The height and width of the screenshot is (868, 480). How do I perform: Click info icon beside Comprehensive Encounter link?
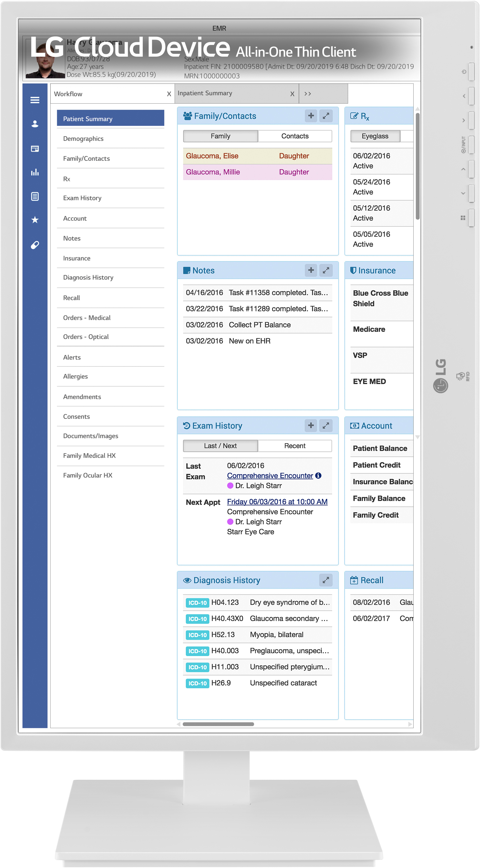click(x=318, y=475)
